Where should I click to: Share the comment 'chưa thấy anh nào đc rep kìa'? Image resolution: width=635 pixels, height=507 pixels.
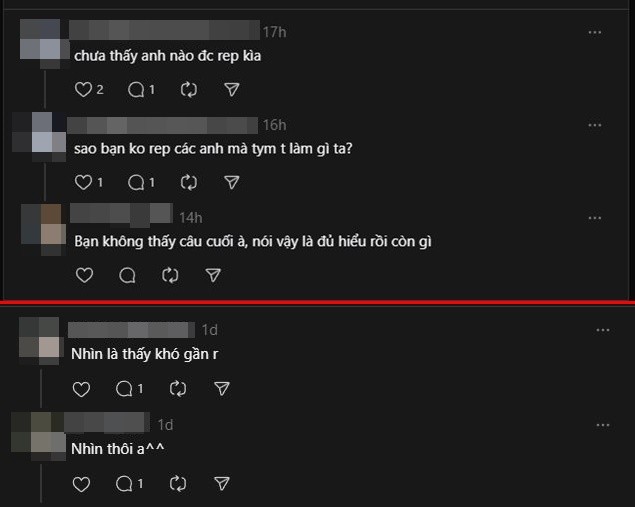coord(231,90)
